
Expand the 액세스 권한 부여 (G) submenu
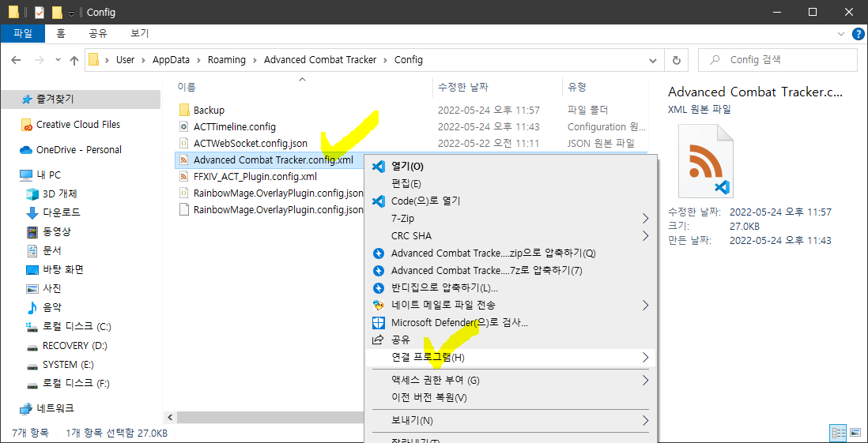(x=645, y=380)
